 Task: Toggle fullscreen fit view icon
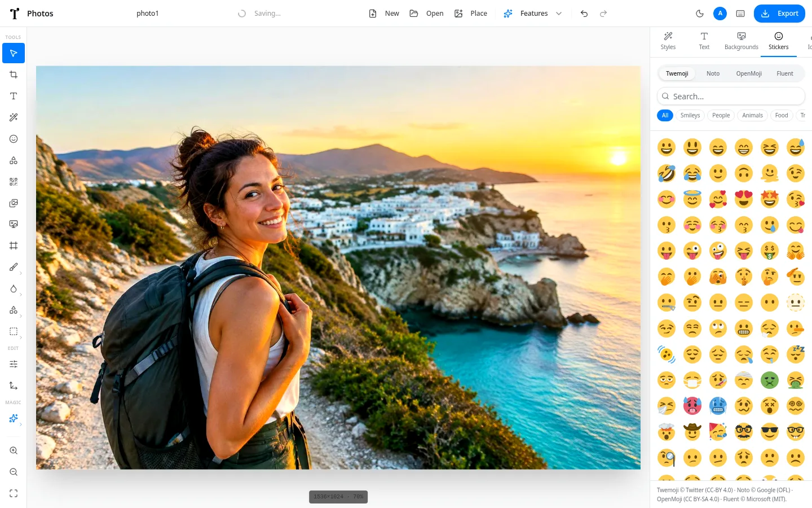[14, 493]
